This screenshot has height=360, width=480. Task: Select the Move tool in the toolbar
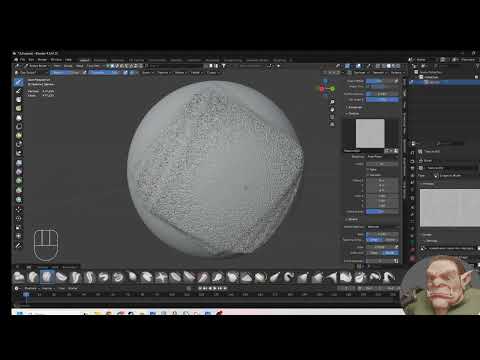(x=19, y=209)
